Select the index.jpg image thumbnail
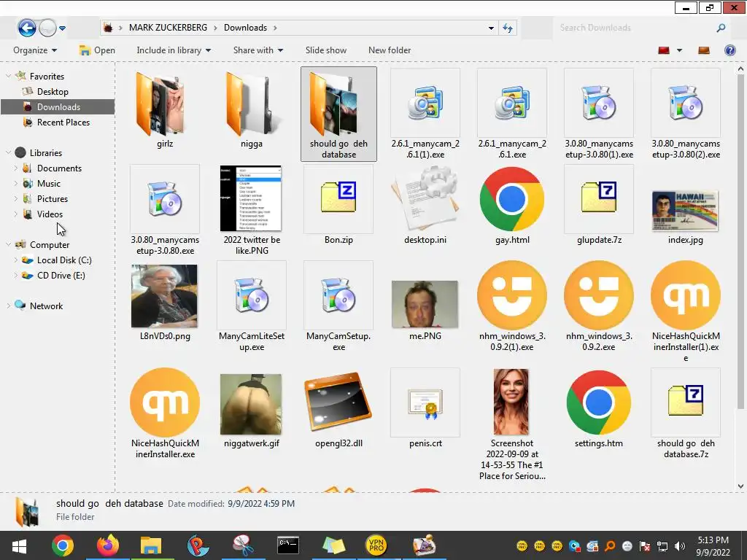Image resolution: width=747 pixels, height=560 pixels. (686, 211)
